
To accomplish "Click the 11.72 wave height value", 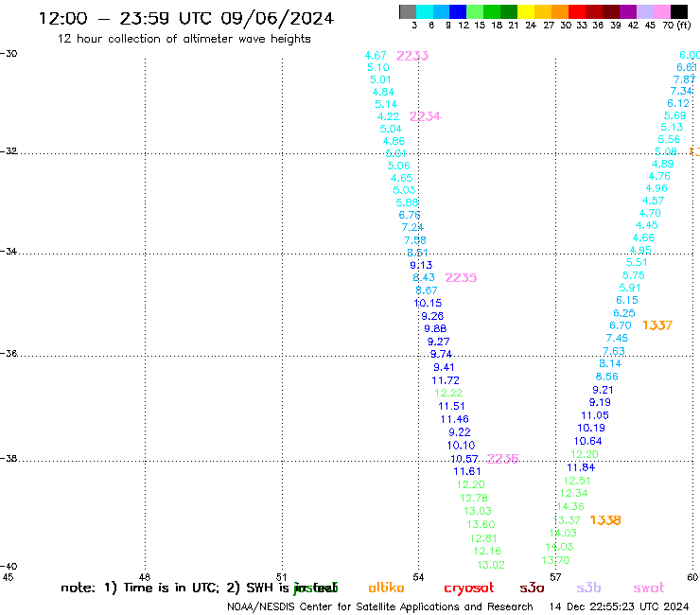I will click(446, 380).
